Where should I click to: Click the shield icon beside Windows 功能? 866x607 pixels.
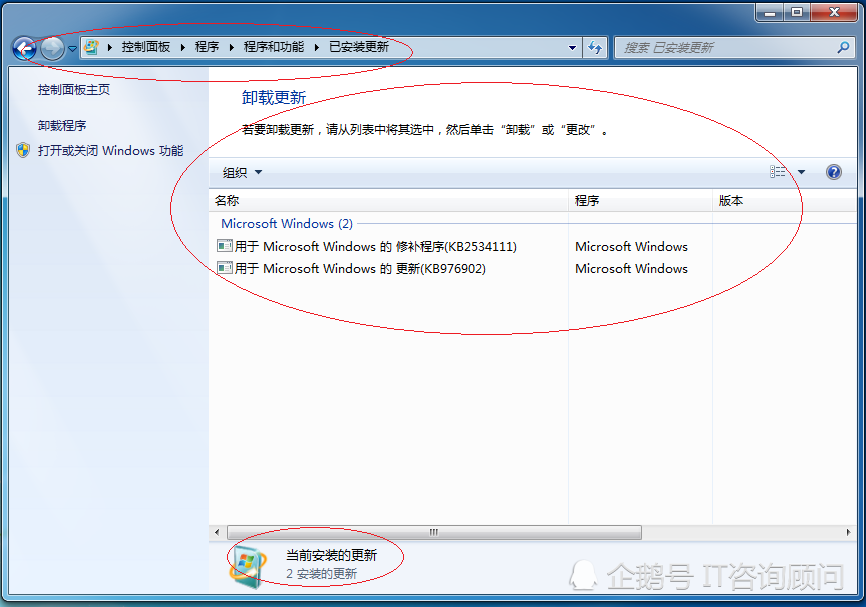point(23,150)
